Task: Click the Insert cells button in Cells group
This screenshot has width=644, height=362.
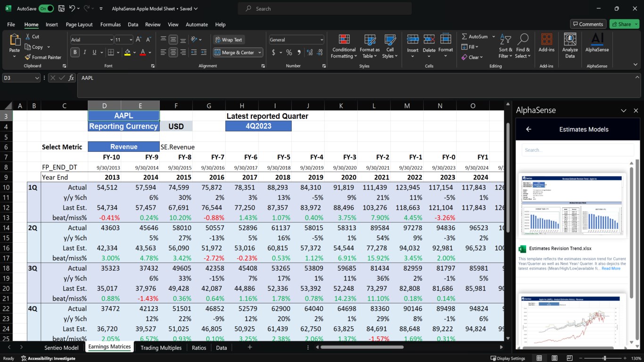Action: pos(413,46)
